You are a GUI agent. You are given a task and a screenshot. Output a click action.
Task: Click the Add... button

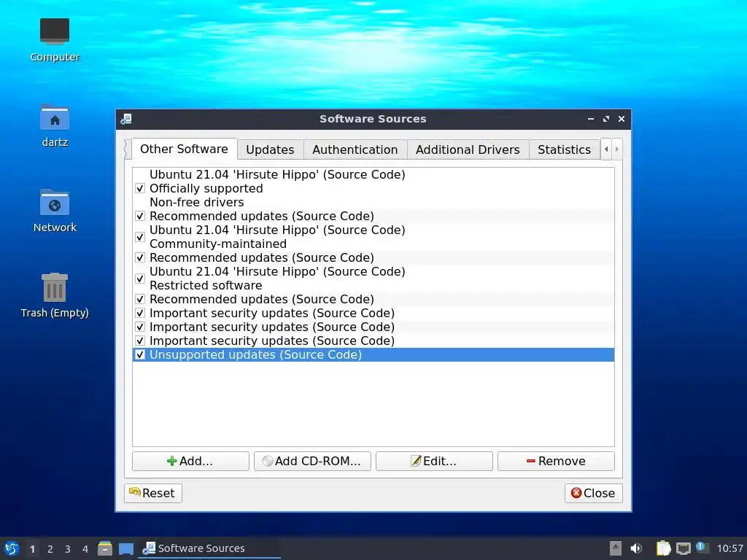tap(190, 461)
